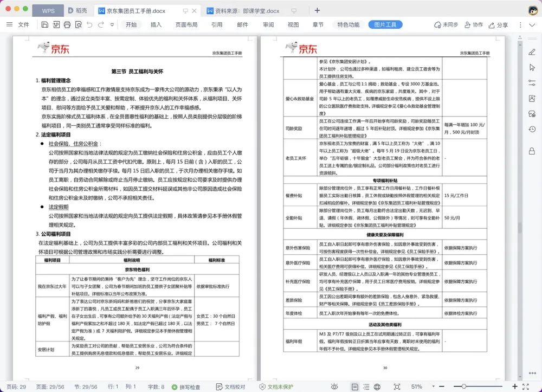Click the Save icon in quick toolbar
The width and height of the screenshot is (542, 392).
44,24
